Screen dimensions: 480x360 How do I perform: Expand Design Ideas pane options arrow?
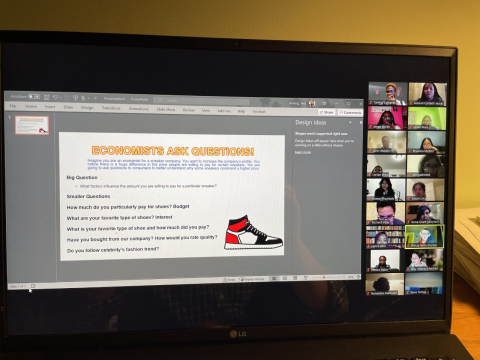pyautogui.click(x=350, y=123)
